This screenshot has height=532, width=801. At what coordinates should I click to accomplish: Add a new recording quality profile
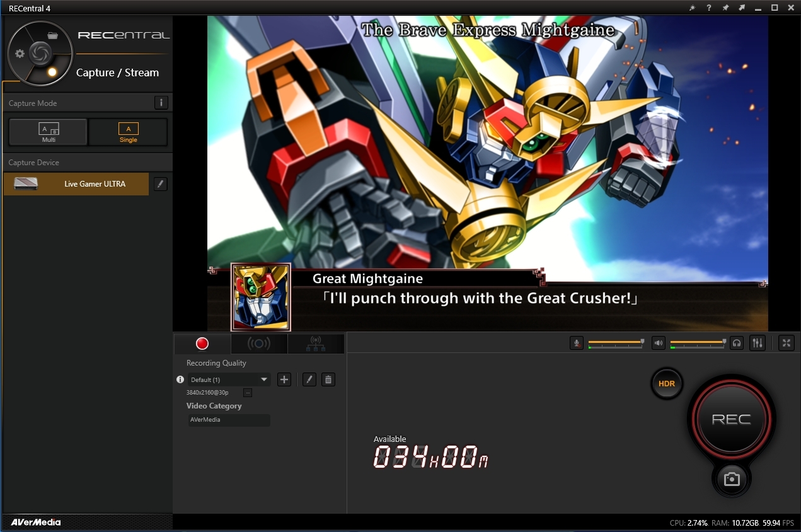284,379
